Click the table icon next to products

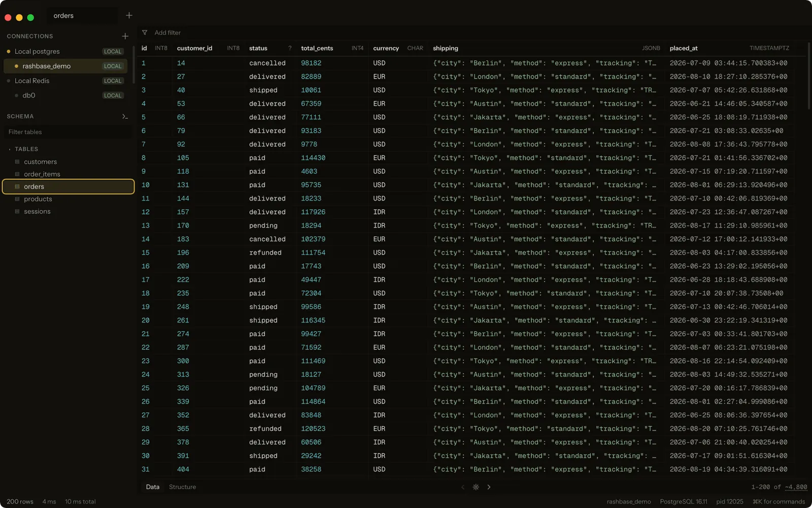click(17, 199)
